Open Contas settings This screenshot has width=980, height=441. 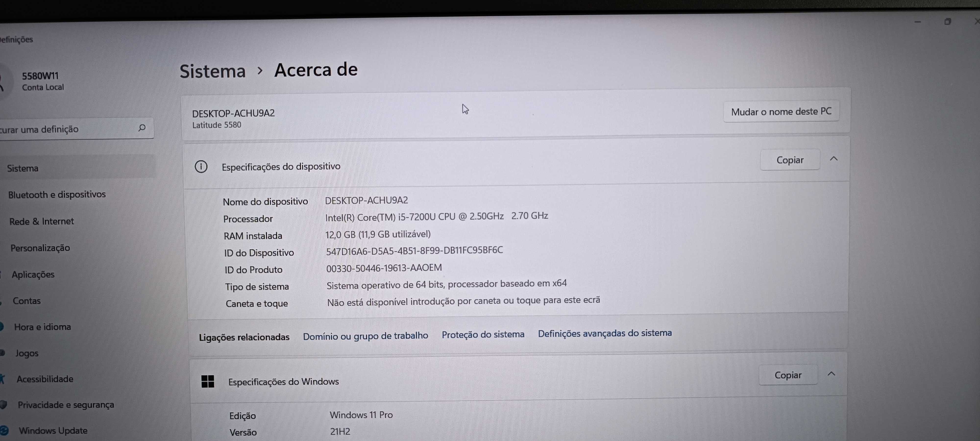pos(27,301)
